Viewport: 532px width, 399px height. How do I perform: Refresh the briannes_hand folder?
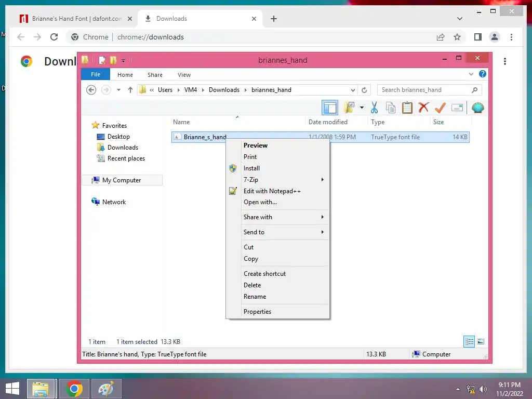click(364, 90)
